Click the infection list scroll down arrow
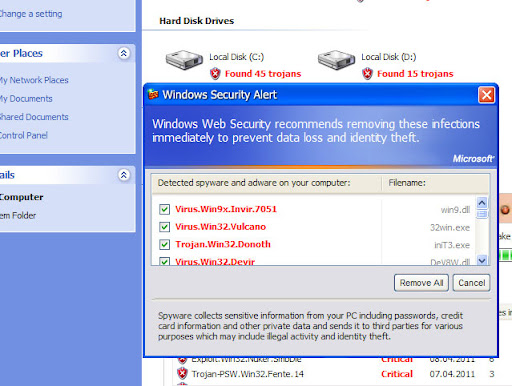The image size is (512, 386). coord(482,260)
